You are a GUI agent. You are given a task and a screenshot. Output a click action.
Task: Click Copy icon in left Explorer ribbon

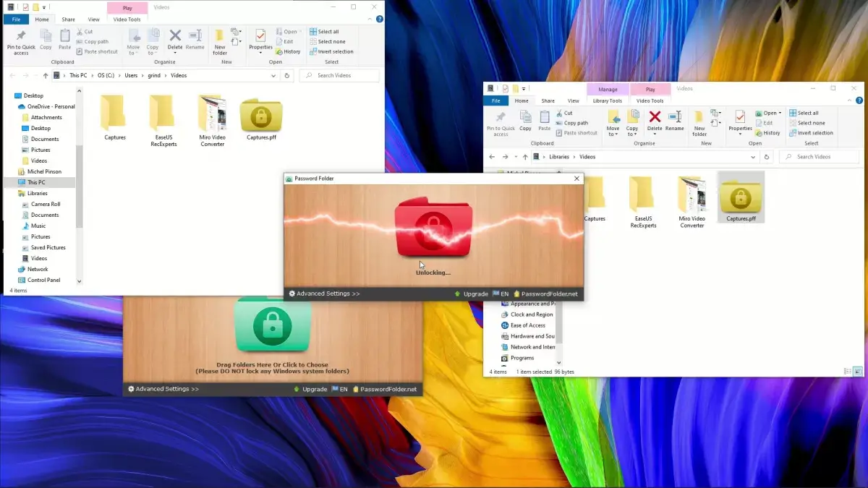click(46, 39)
